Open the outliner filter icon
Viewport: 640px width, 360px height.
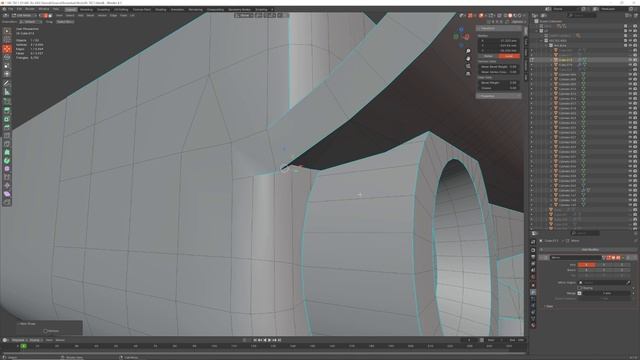point(628,16)
